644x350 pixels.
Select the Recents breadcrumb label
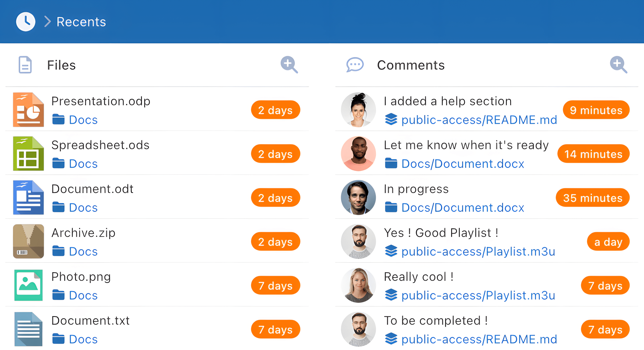81,22
